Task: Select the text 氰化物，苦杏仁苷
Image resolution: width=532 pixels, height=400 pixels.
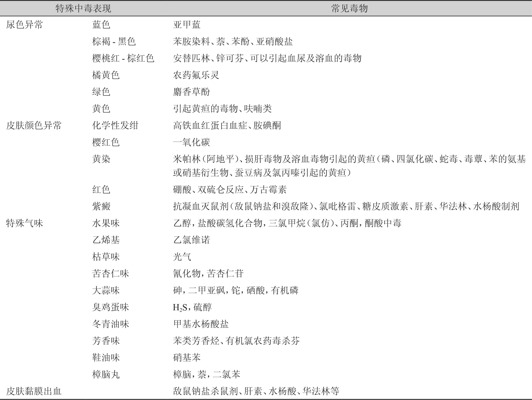Action: tap(208, 274)
